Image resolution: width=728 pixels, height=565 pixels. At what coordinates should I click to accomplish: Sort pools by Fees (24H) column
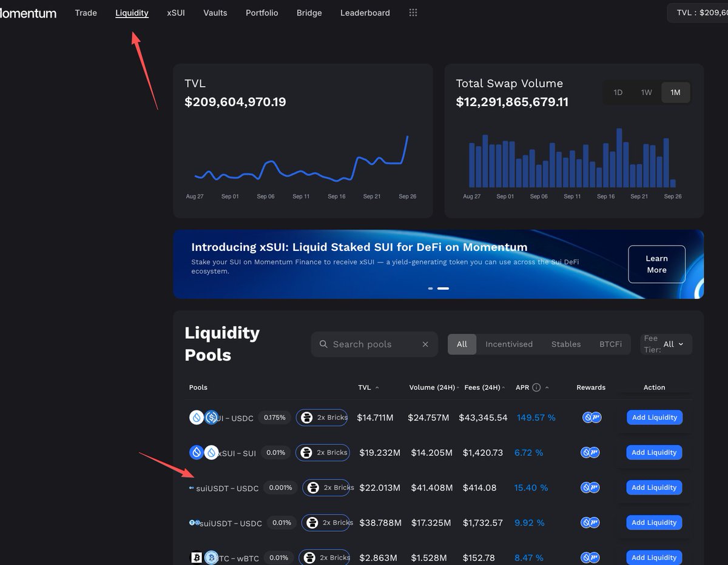485,387
